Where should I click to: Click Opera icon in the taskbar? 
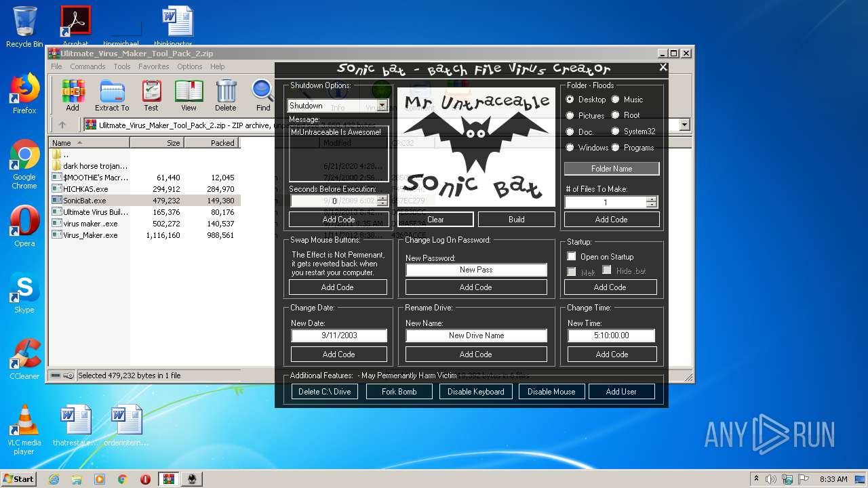(145, 479)
